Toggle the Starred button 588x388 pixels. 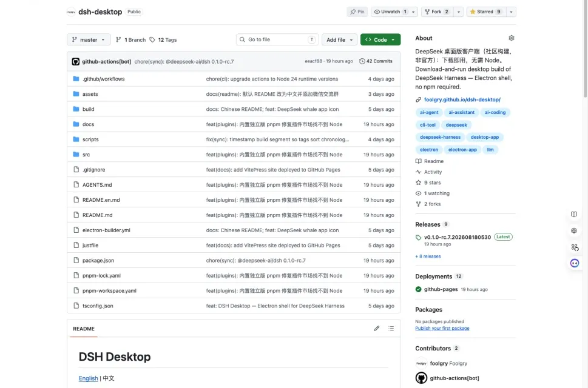click(485, 12)
